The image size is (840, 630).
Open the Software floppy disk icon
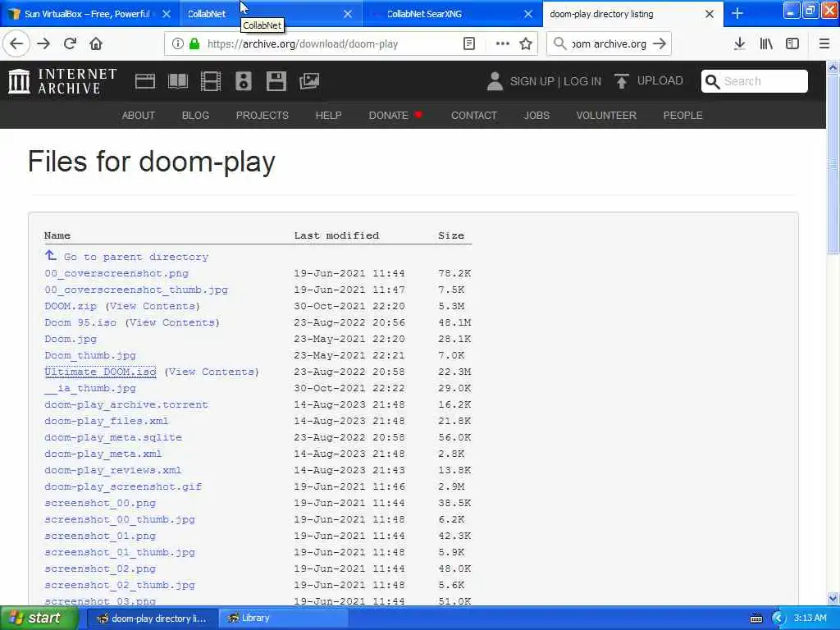[276, 81]
